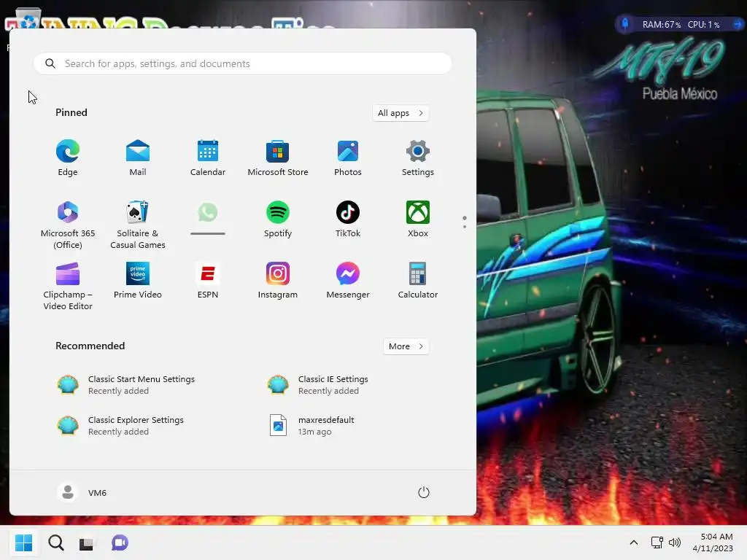Open taskbar Search icon
Viewport: 747px width, 560px height.
tap(55, 542)
